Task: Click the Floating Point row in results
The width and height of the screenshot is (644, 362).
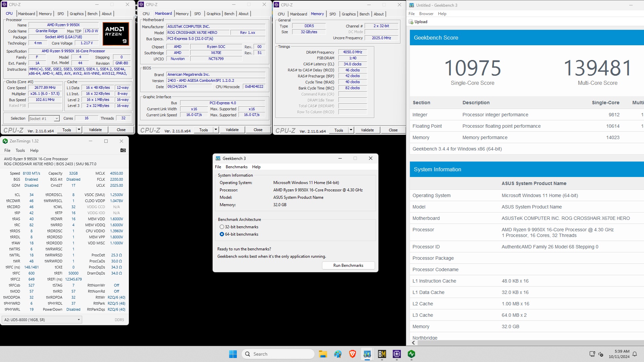Action: [x=527, y=126]
